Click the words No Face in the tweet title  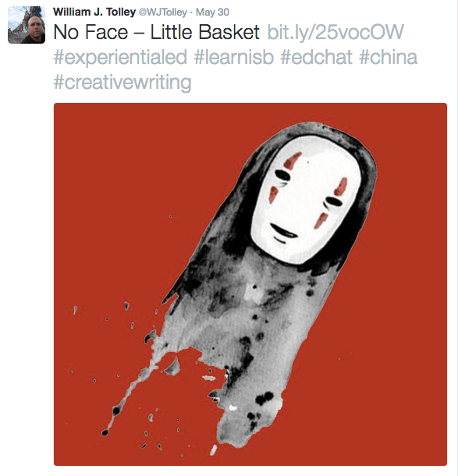(x=91, y=32)
